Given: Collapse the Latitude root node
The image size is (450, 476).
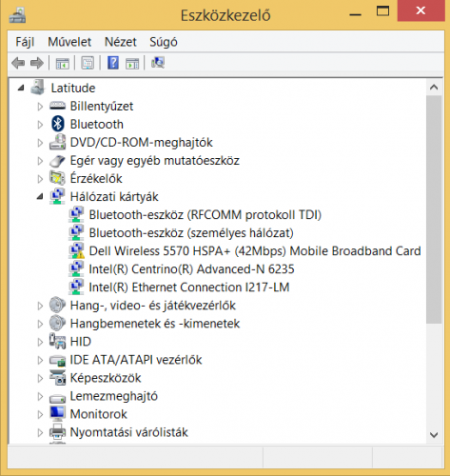Looking at the screenshot, I should pos(21,88).
